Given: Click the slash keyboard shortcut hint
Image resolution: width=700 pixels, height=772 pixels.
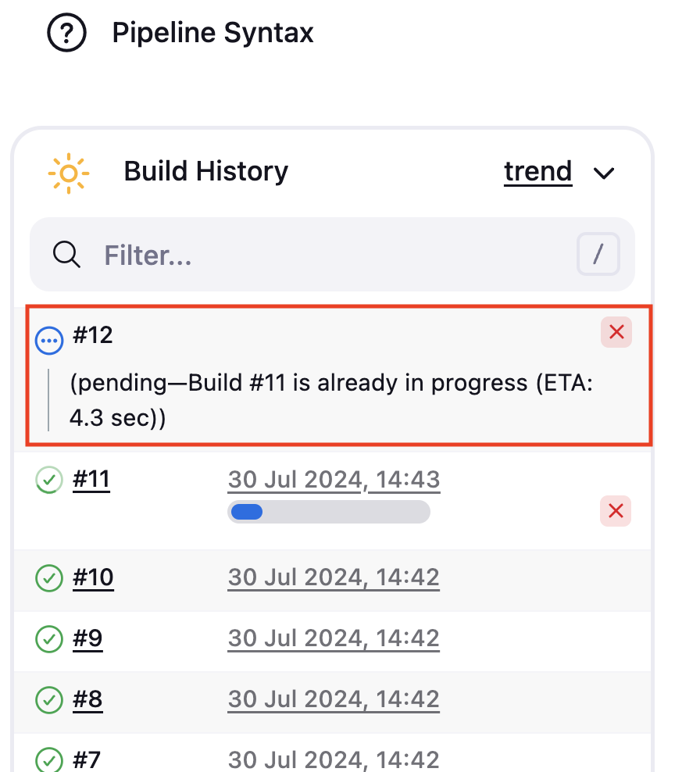Looking at the screenshot, I should [x=598, y=254].
